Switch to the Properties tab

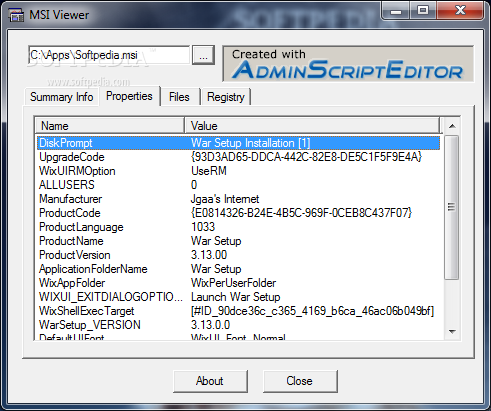pos(129,96)
